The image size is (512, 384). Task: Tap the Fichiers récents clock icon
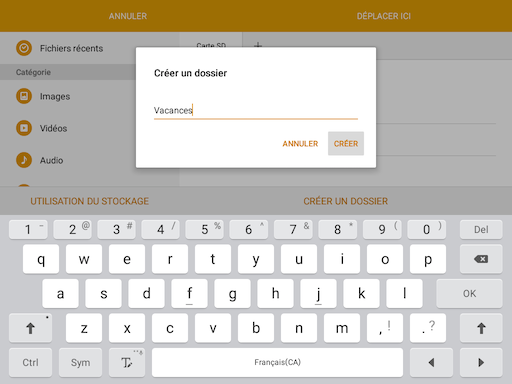click(x=24, y=48)
